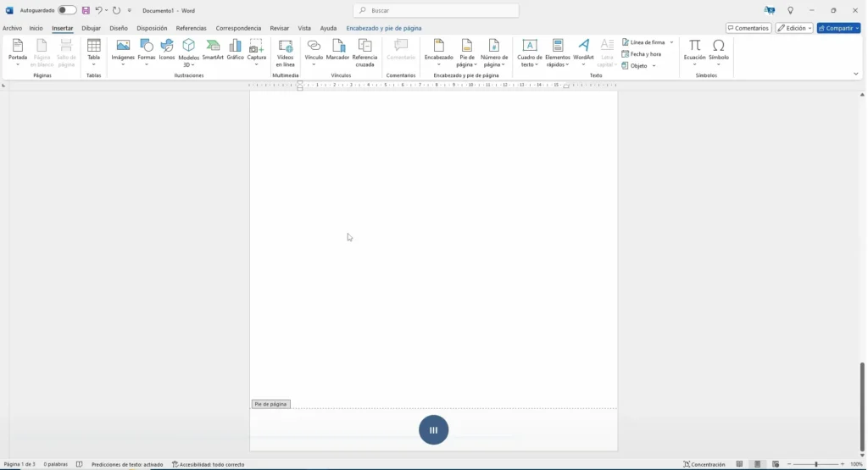Switch to the Referencias tab
This screenshot has height=470, width=868.
[191, 28]
